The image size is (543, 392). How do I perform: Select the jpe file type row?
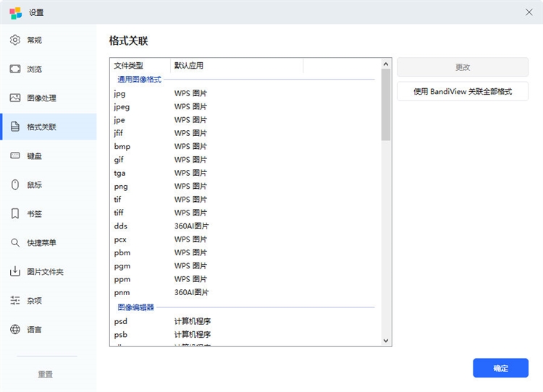click(x=245, y=120)
